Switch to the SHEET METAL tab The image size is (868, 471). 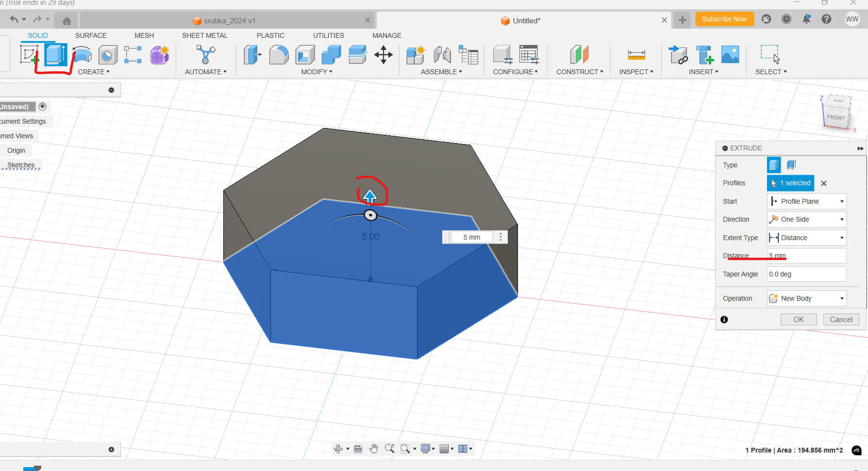(x=205, y=35)
